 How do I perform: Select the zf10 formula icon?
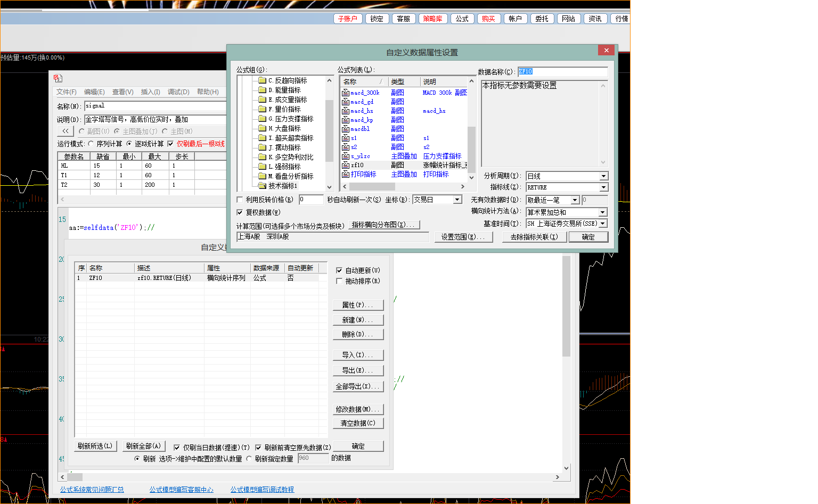(x=346, y=165)
